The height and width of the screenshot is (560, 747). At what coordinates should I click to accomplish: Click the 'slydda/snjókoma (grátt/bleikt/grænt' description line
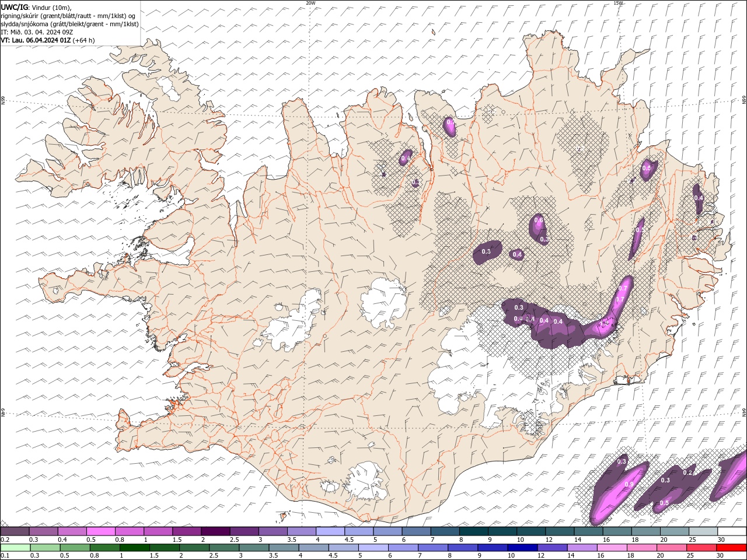click(69, 24)
